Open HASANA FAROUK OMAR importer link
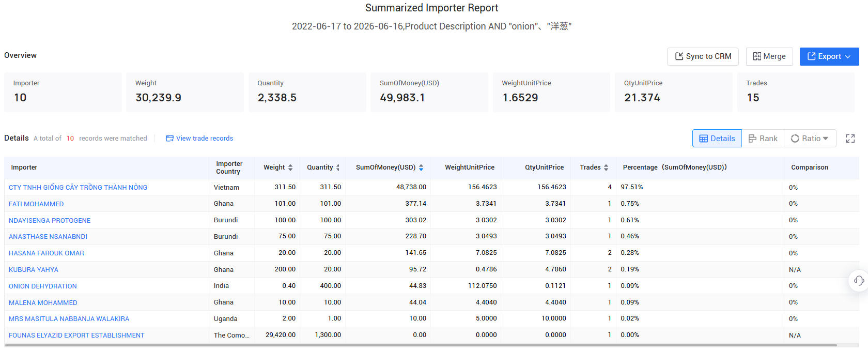The height and width of the screenshot is (351, 868). coord(47,253)
